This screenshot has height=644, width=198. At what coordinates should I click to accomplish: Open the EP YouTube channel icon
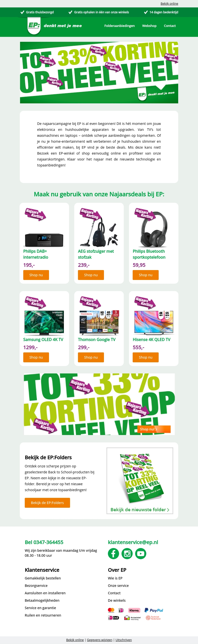coord(141,553)
